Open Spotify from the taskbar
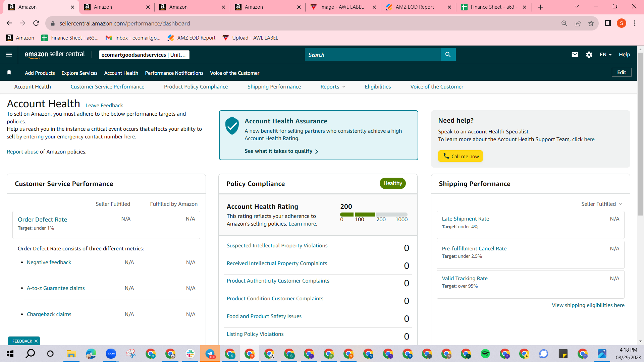 point(485,354)
